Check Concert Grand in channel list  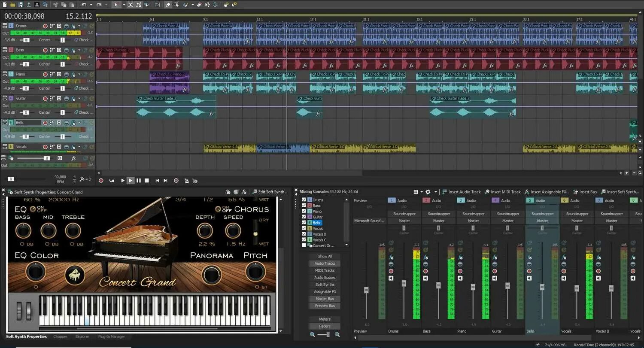tap(304, 245)
